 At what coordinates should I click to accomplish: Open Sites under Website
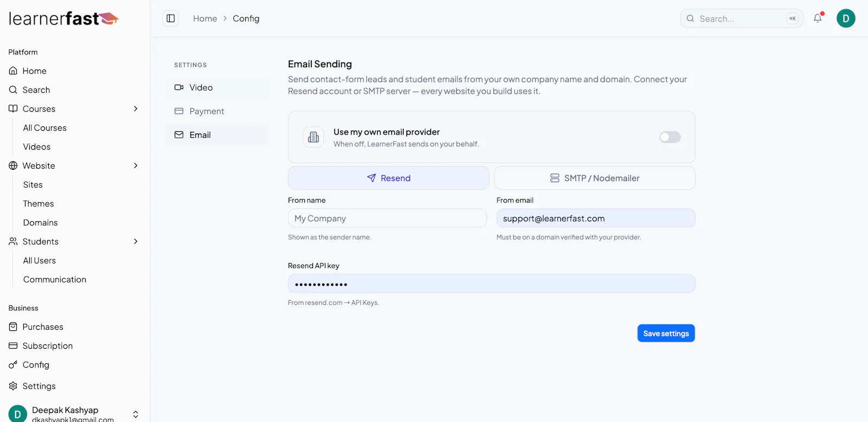click(x=33, y=184)
